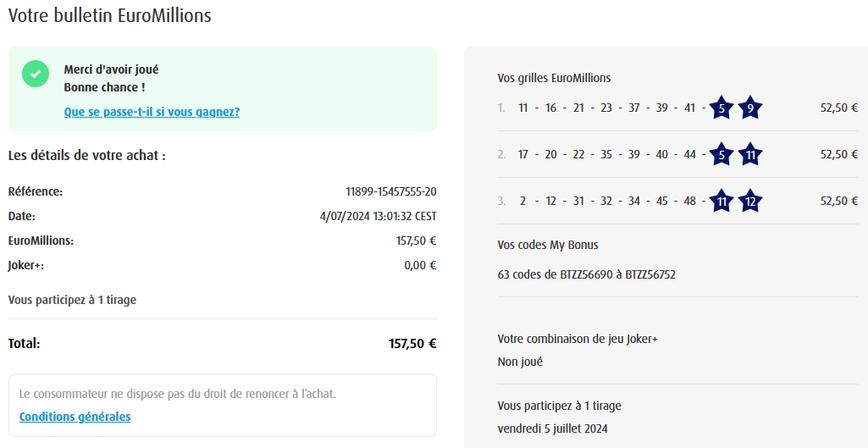Click the bold total amount 157,50 €
Viewport: 868px width, 448px height.
pos(412,344)
